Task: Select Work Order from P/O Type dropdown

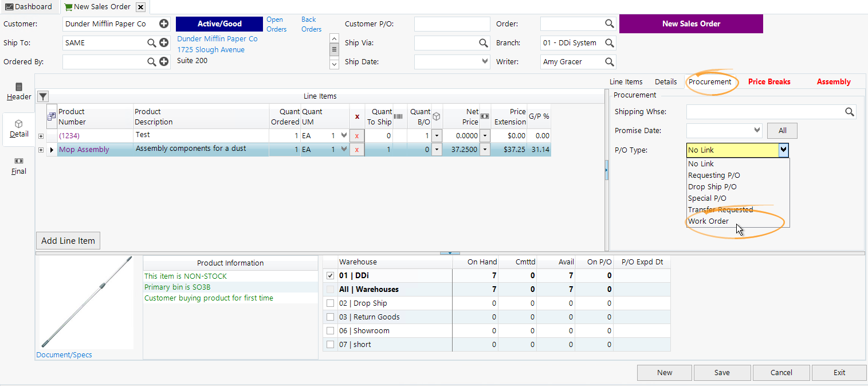Action: 709,221
